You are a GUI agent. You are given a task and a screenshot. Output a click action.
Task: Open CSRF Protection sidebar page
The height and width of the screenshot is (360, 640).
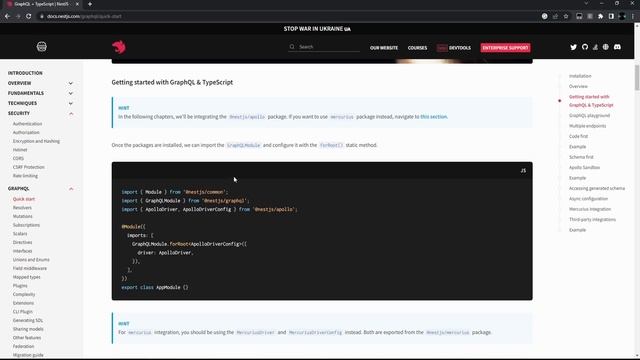pyautogui.click(x=29, y=167)
